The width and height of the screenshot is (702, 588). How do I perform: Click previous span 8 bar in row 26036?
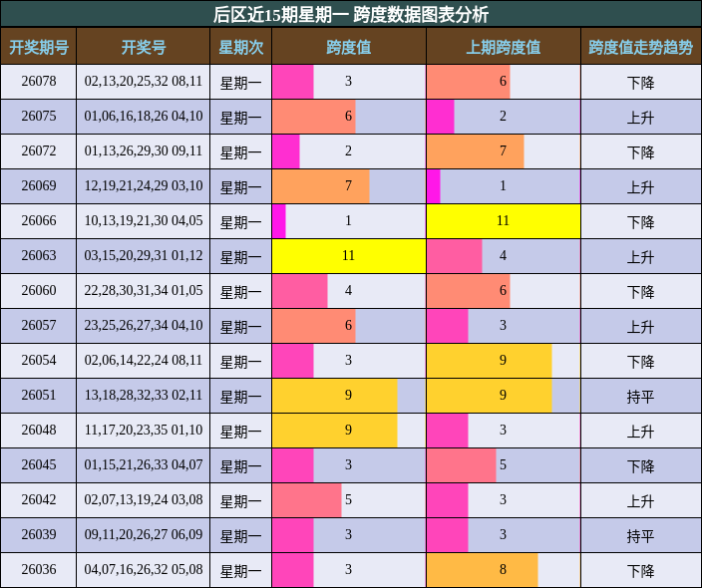[483, 570]
